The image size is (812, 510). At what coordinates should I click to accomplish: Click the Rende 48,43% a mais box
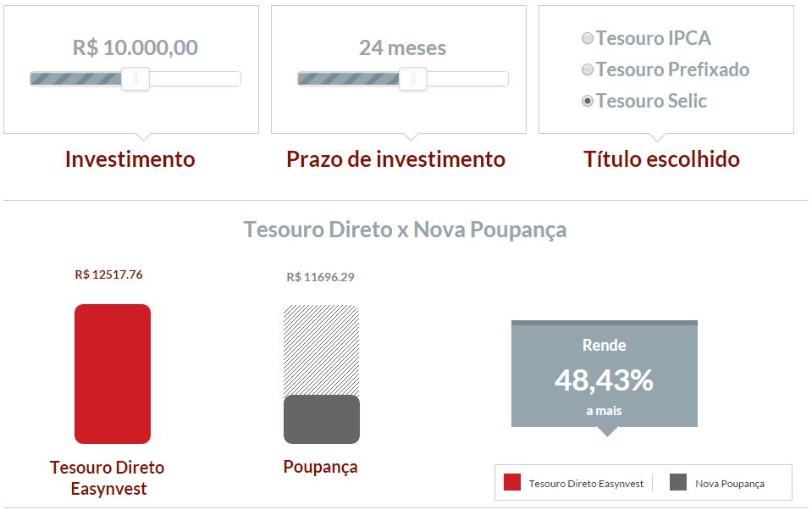point(605,375)
